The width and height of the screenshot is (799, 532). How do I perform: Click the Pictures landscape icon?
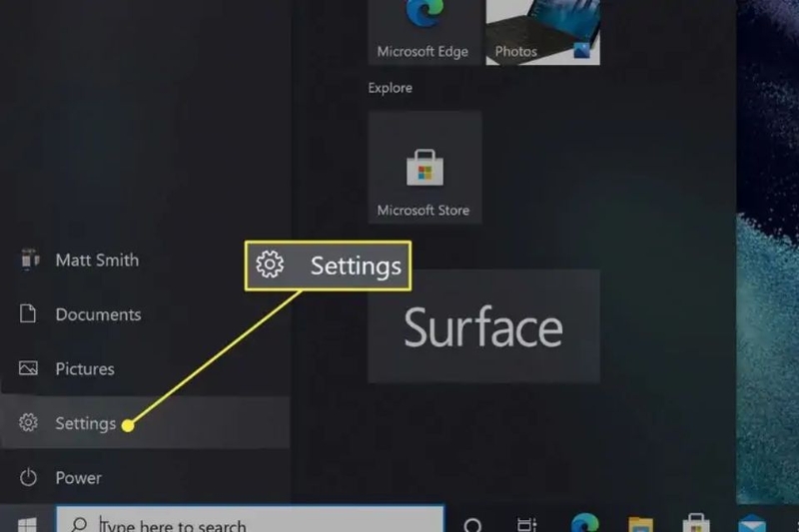coord(28,368)
